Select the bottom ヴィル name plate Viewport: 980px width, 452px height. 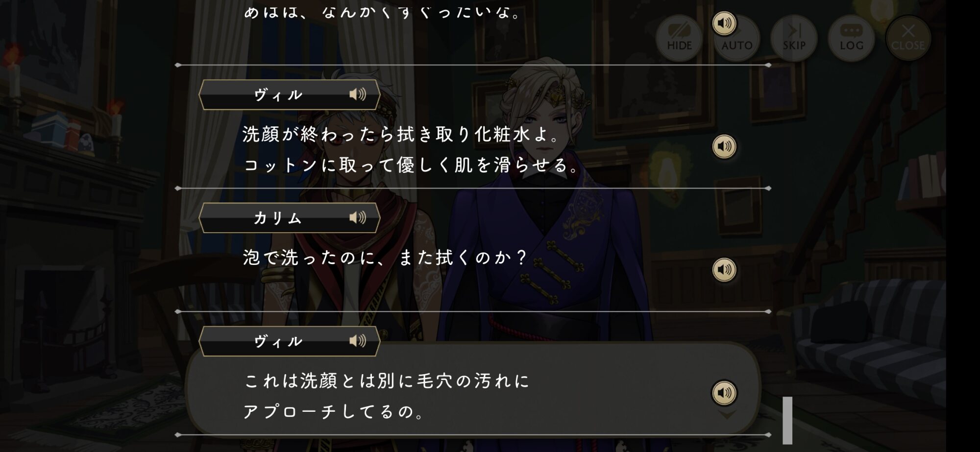coord(289,341)
